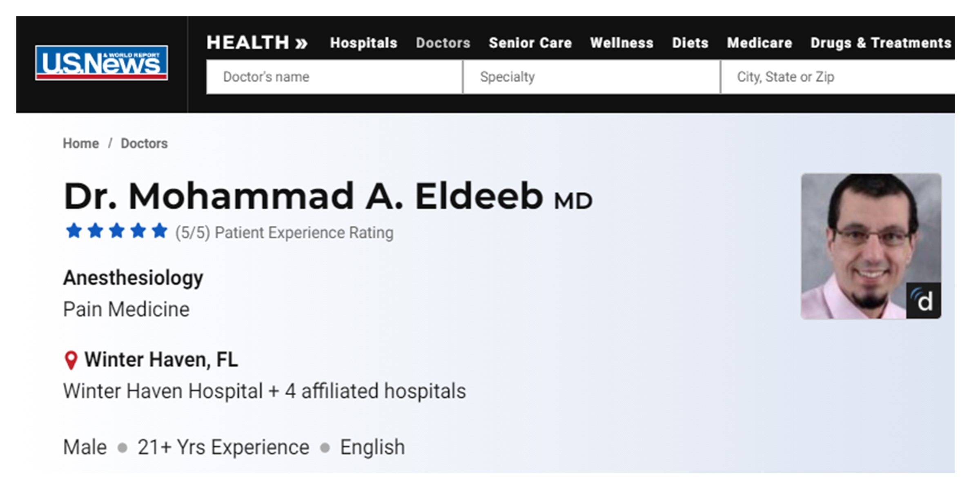
Task: Go to the Senior Care section
Action: point(530,43)
